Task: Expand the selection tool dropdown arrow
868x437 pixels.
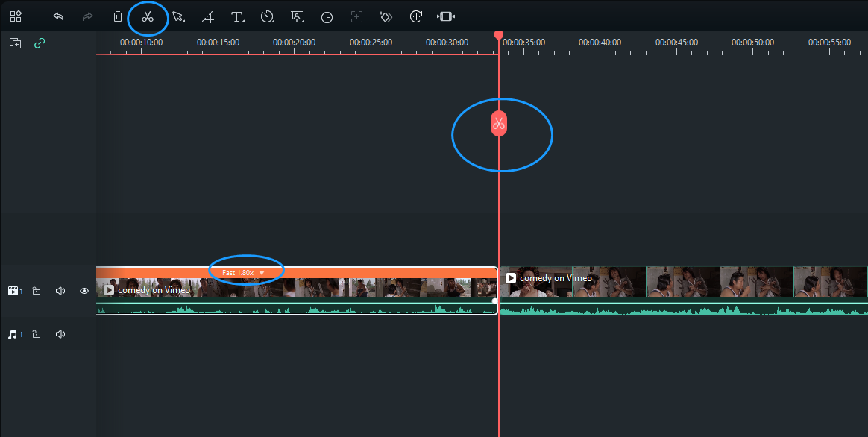Action: click(x=184, y=22)
